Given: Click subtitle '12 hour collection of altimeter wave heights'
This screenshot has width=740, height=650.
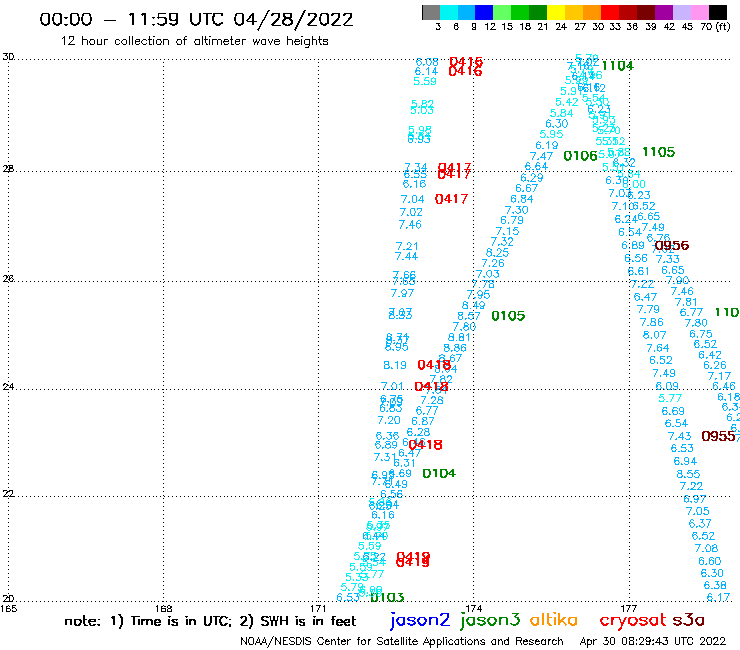Looking at the screenshot, I should pyautogui.click(x=194, y=41).
